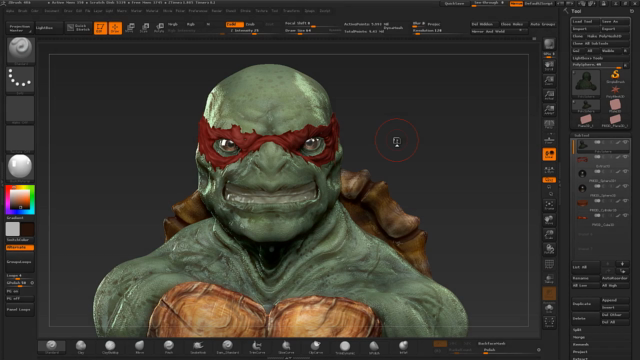Hide the PM3D_Cylinder3D subtool eye icon
The height and width of the screenshot is (360, 640).
pos(625,201)
